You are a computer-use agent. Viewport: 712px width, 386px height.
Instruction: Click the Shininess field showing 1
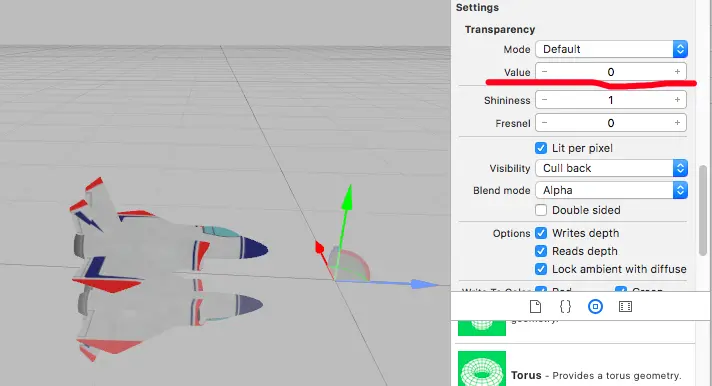pos(611,100)
